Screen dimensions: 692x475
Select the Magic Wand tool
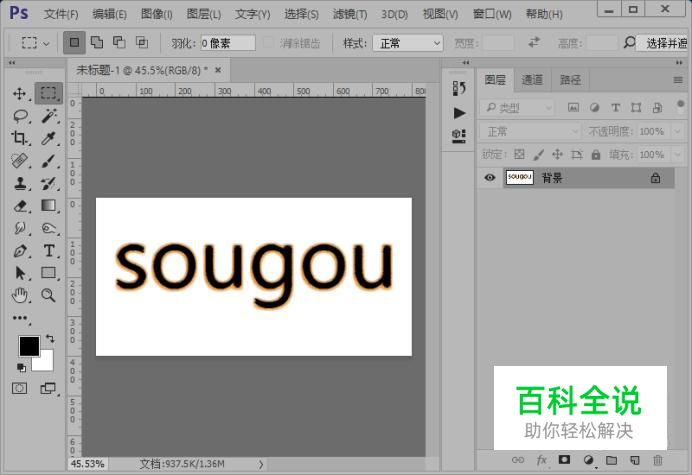[49, 116]
